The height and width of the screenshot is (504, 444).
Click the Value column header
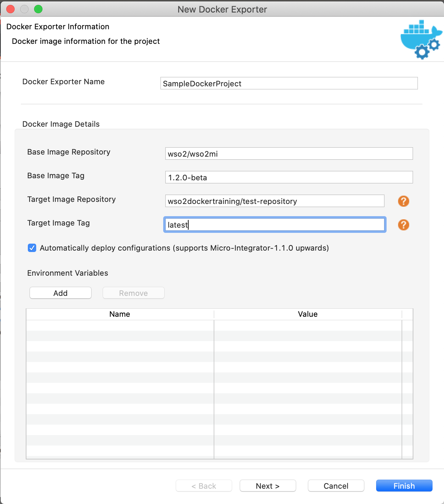coord(308,314)
